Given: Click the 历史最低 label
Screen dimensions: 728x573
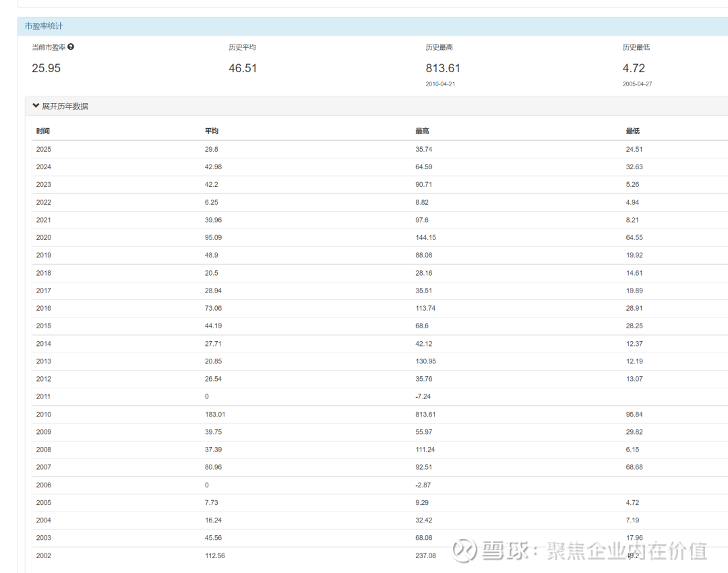Looking at the screenshot, I should (636, 47).
